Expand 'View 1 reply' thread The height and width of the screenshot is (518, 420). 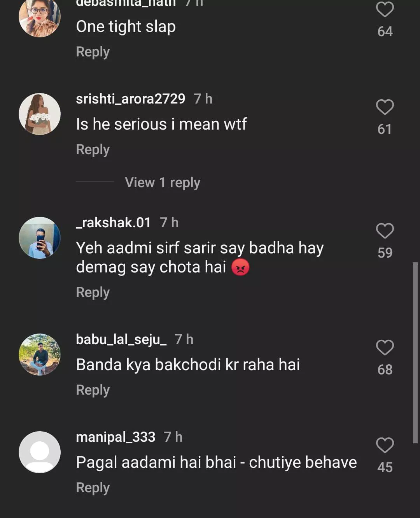(x=162, y=183)
